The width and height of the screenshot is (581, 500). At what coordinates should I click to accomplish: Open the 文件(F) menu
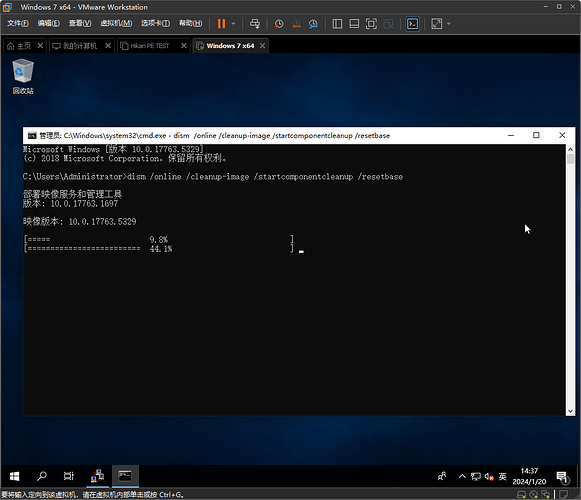[x=18, y=23]
